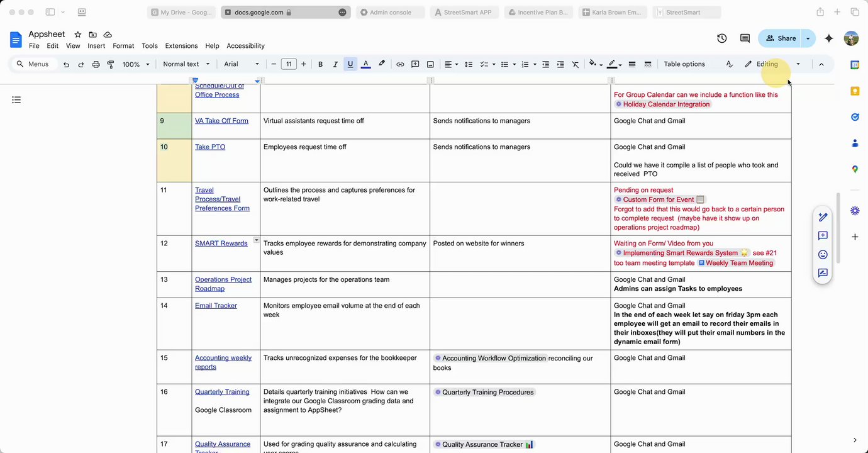The height and width of the screenshot is (453, 868).
Task: Toggle underline formatting
Action: point(350,64)
